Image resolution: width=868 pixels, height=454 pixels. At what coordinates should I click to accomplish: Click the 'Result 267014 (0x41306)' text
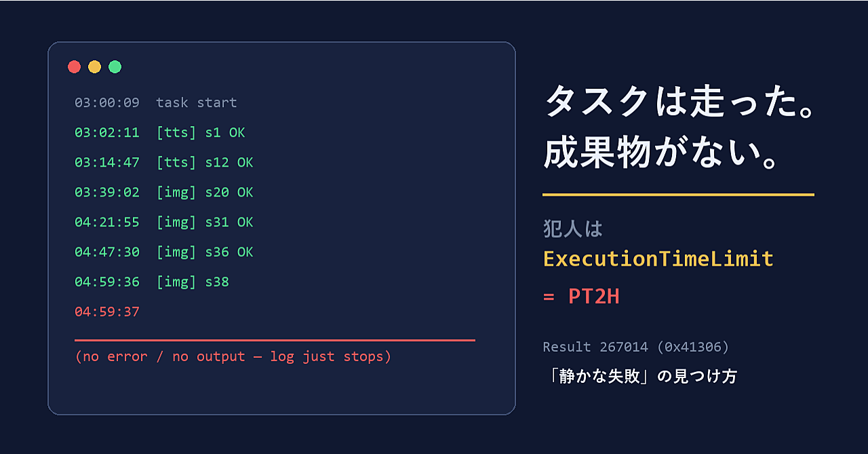636,347
